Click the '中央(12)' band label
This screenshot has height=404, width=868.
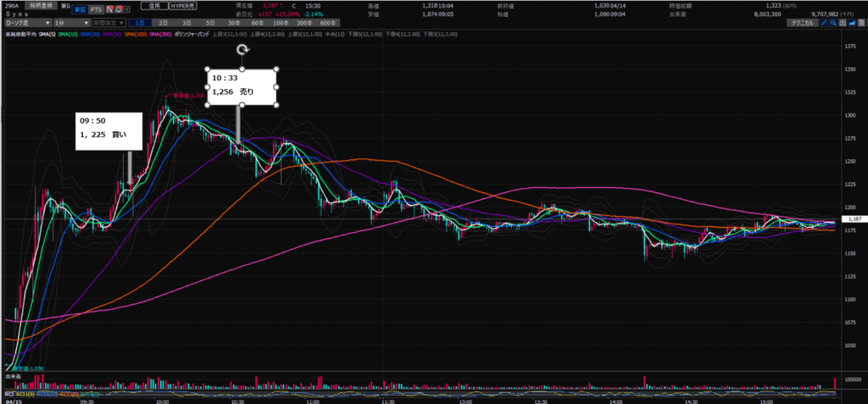tap(335, 35)
